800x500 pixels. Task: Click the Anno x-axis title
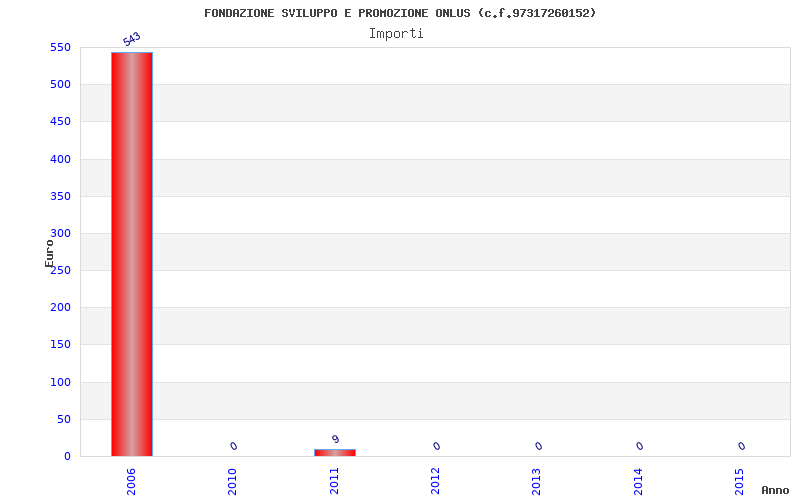pyautogui.click(x=775, y=490)
